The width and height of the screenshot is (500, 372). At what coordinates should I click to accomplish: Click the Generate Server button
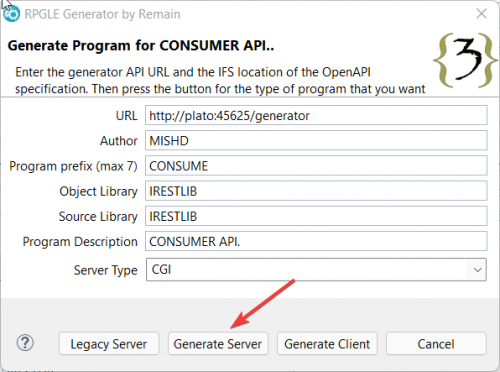click(x=218, y=344)
